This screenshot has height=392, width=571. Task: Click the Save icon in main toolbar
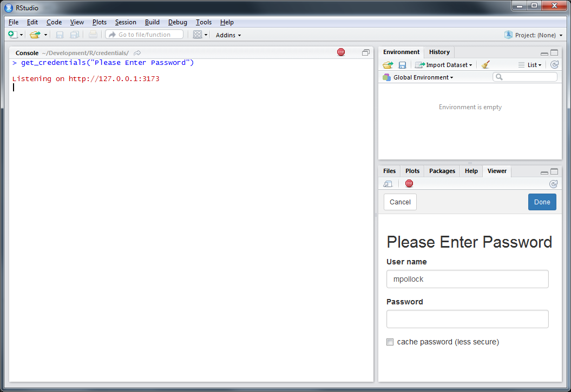(60, 35)
